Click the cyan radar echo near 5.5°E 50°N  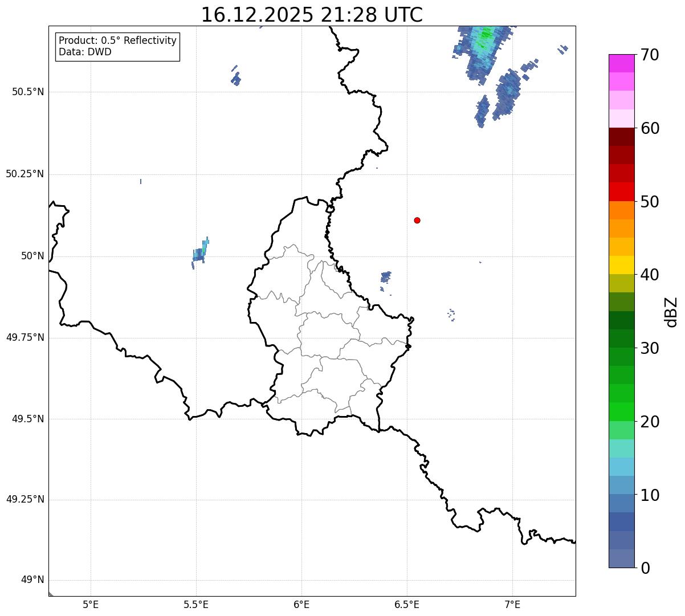coord(201,253)
